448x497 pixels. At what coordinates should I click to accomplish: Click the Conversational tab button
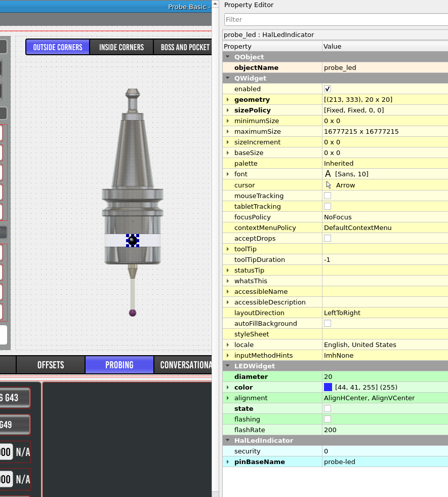185,365
